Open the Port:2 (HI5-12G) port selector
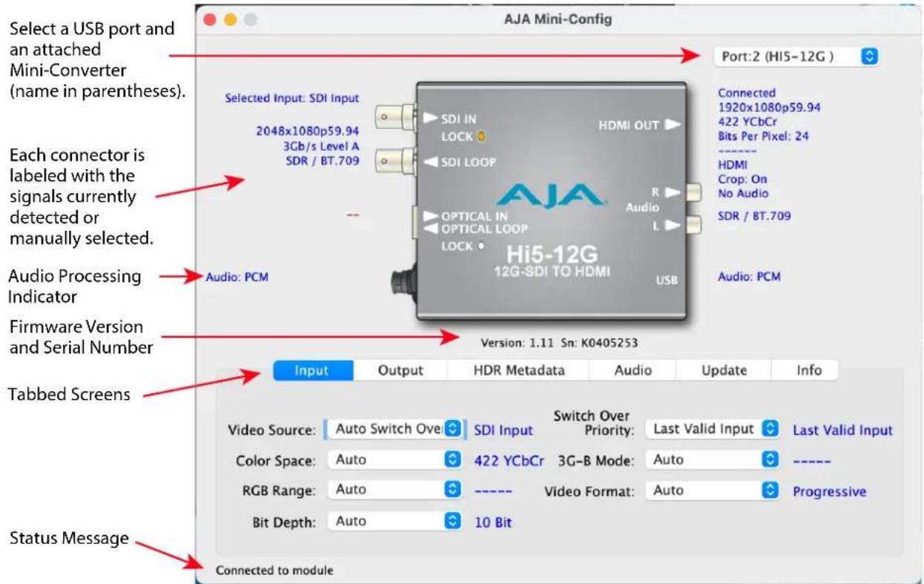The width and height of the screenshot is (924, 584). 796,56
